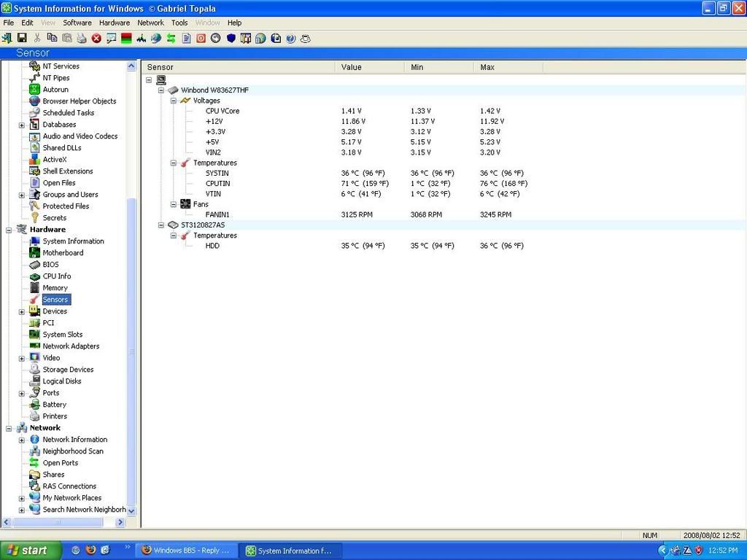This screenshot has height=560, width=747.
Task: Click the sidebar scroll down arrow
Action: (x=131, y=510)
